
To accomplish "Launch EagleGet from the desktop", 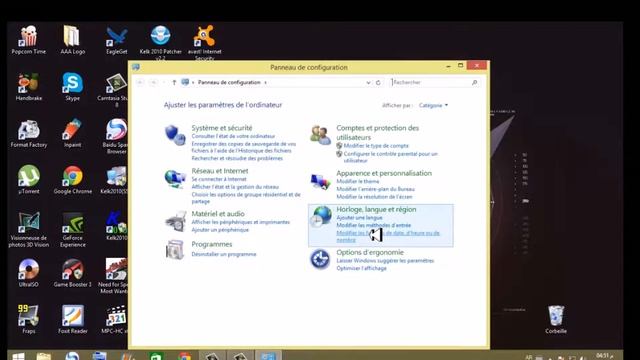I will click(x=116, y=40).
